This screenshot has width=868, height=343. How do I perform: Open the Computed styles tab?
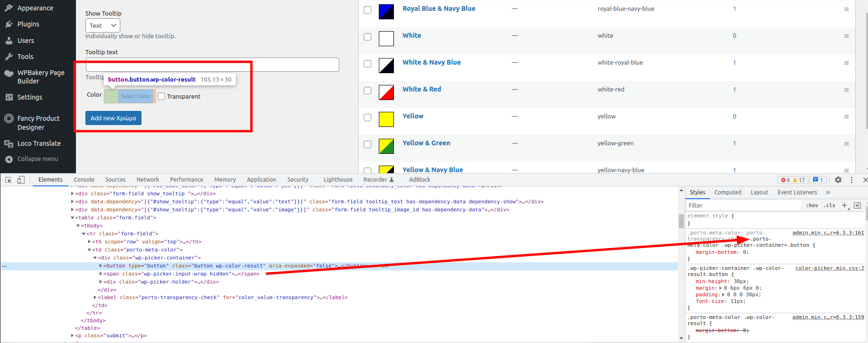[x=728, y=192]
